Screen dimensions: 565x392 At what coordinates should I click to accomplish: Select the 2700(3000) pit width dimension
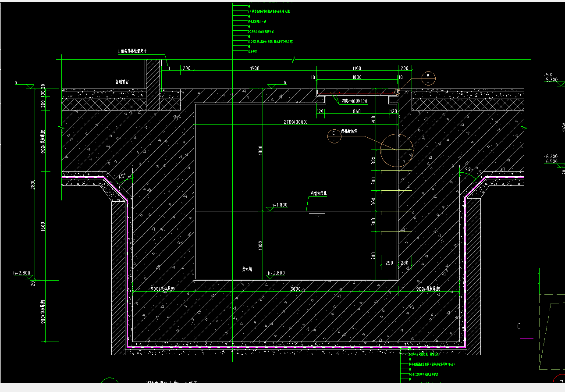[296, 121]
